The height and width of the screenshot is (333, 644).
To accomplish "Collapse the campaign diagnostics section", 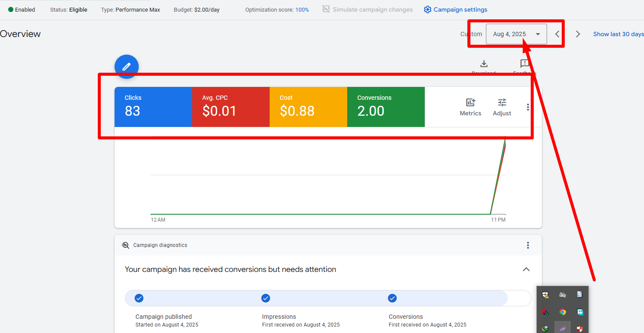I will pos(526,269).
